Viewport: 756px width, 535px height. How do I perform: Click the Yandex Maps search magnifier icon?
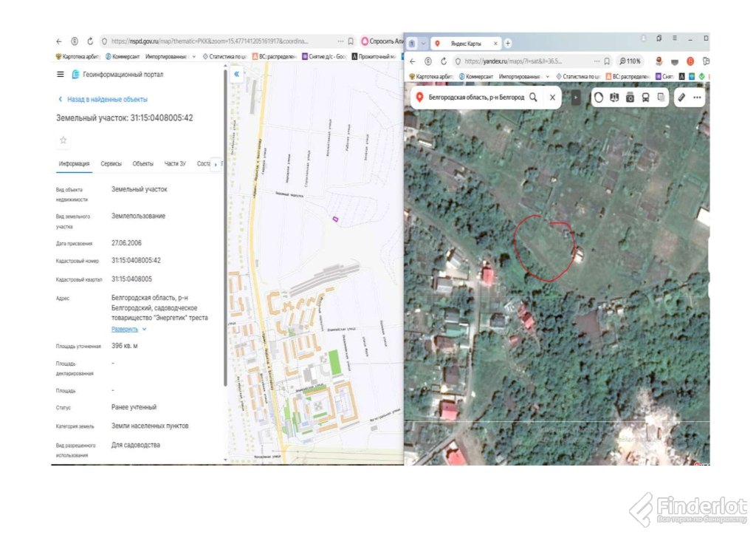point(533,98)
